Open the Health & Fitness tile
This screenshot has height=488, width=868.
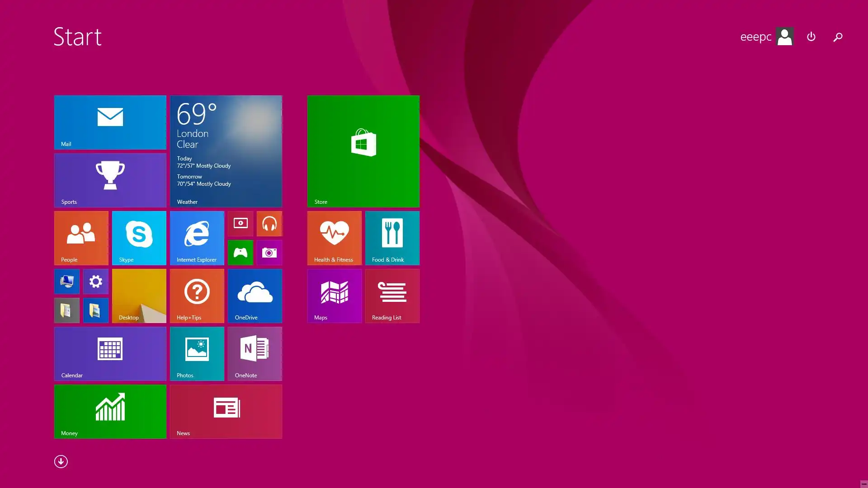pyautogui.click(x=334, y=238)
